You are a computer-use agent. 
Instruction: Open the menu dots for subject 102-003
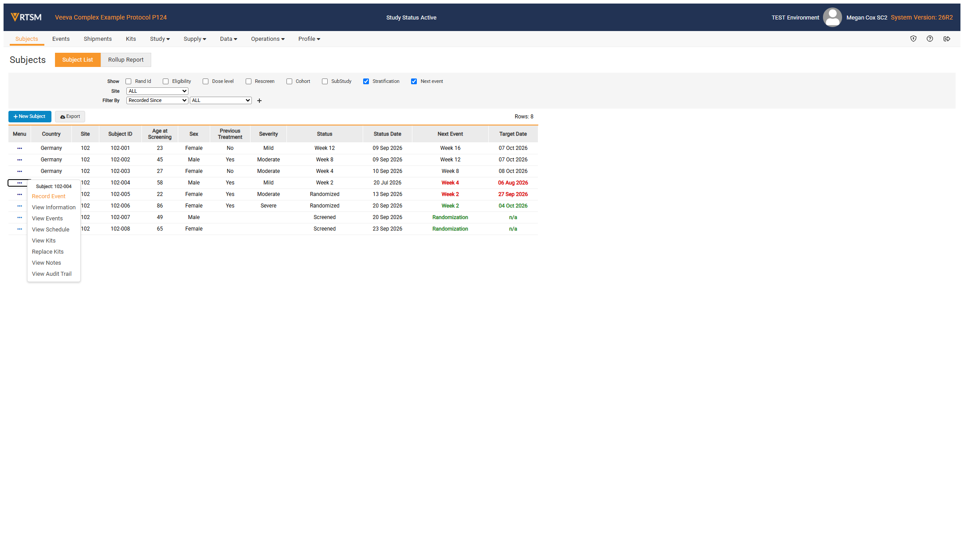coord(20,171)
